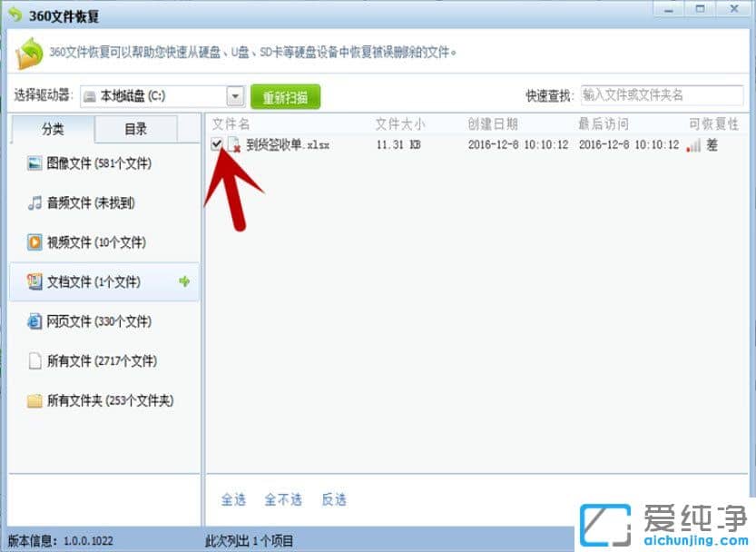Screen dimensions: 756x552
Task: Switch to the 目录 tab
Action: tap(134, 128)
